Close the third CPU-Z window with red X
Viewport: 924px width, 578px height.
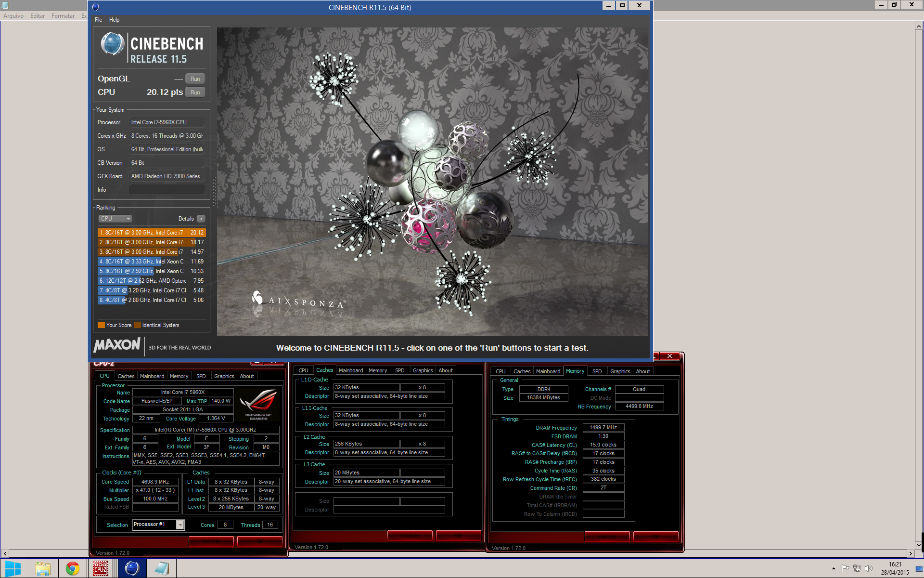pos(669,356)
